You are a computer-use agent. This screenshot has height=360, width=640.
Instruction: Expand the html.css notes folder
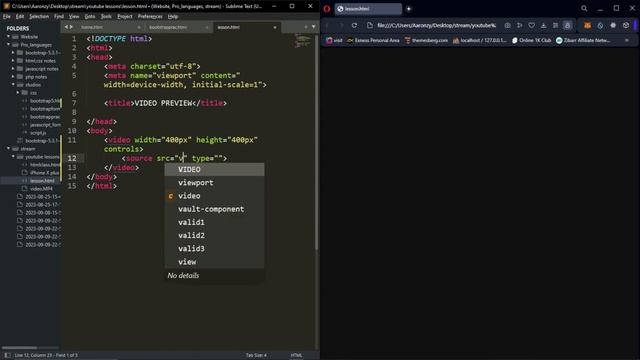[13, 60]
